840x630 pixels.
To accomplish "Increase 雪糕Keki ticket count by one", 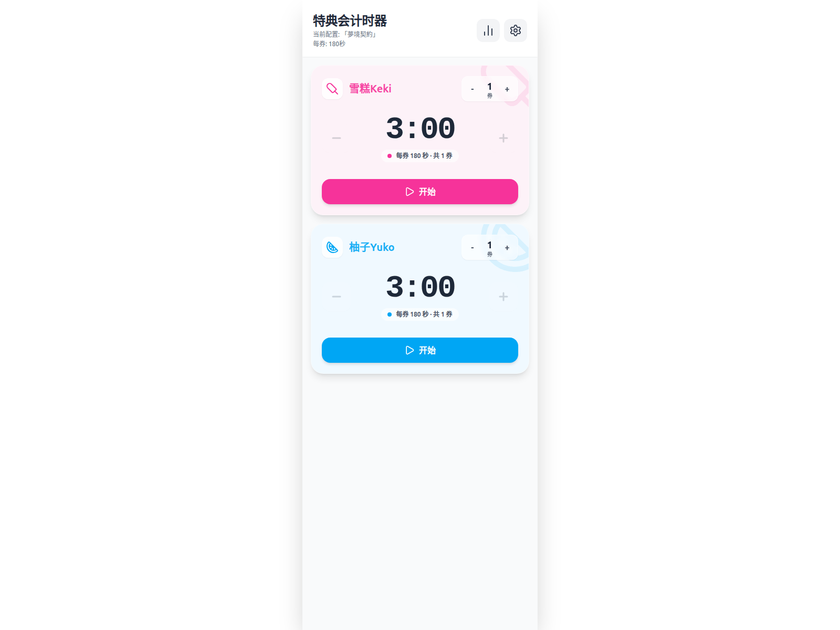I will pyautogui.click(x=507, y=89).
